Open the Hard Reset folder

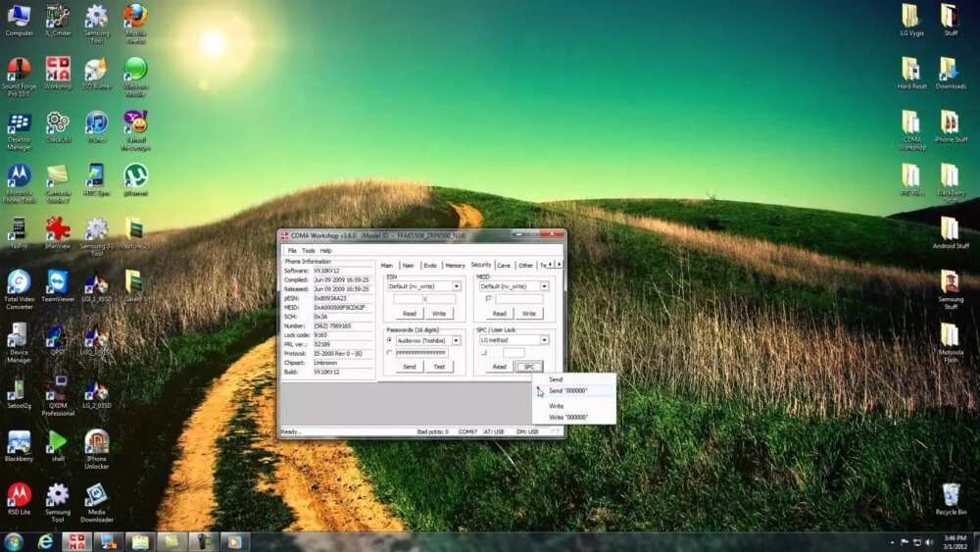click(x=911, y=74)
